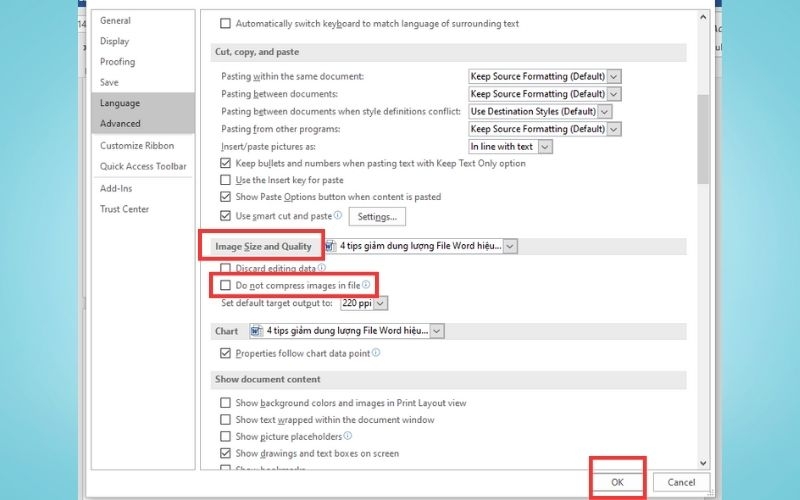800x500 pixels.
Task: Click info icon beside Properties follow chart data
Action: (x=376, y=353)
